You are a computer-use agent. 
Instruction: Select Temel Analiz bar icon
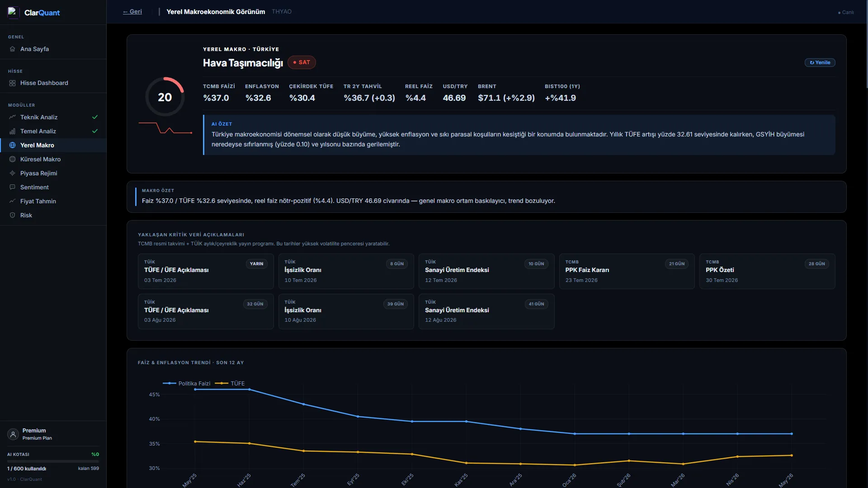pos(13,131)
